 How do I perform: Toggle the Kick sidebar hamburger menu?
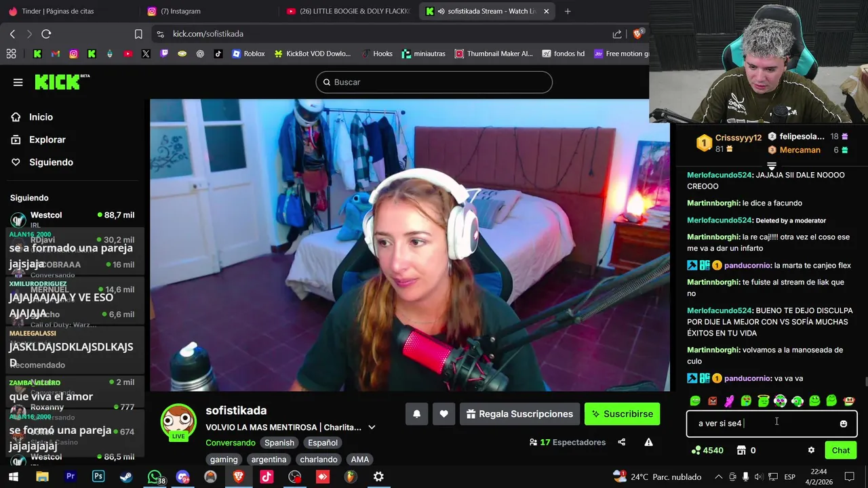pos(18,82)
